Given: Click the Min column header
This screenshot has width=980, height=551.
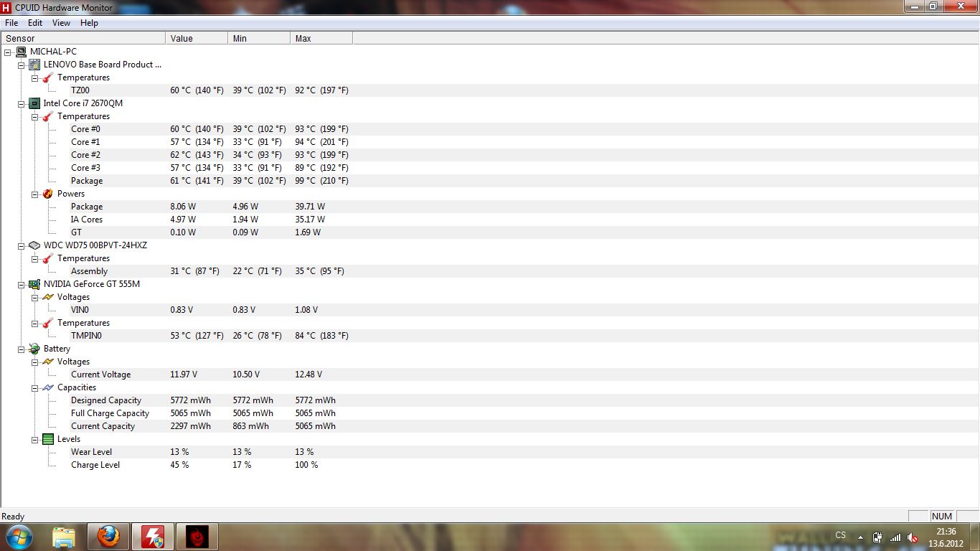Looking at the screenshot, I should pos(259,39).
